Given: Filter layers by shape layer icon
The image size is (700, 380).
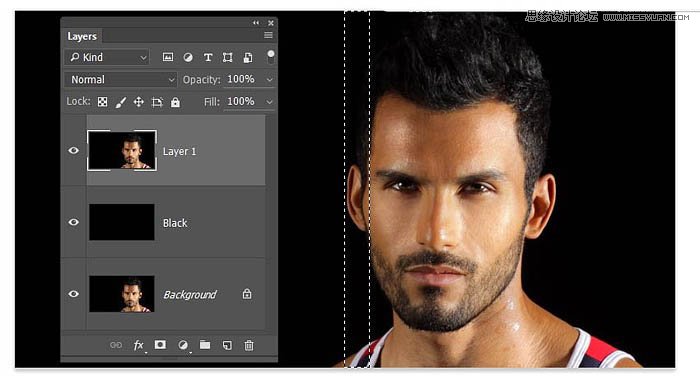Looking at the screenshot, I should tap(228, 57).
